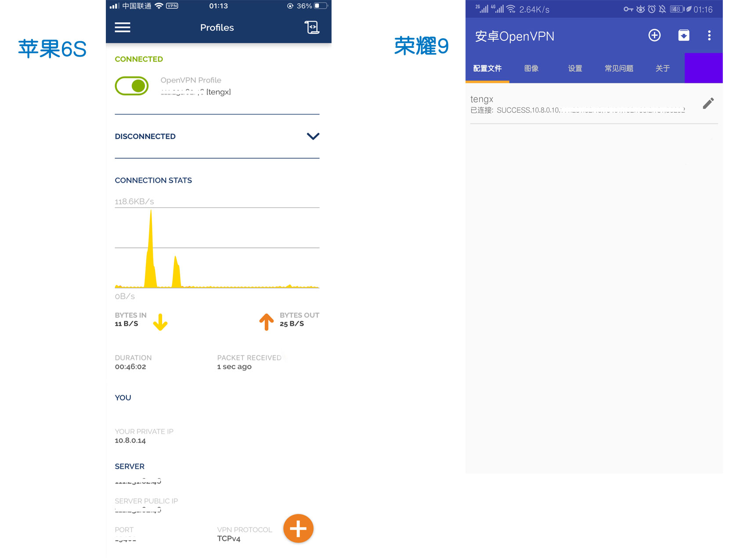
Task: Tap the BYTES OUT up arrow icon
Action: pyautogui.click(x=267, y=322)
